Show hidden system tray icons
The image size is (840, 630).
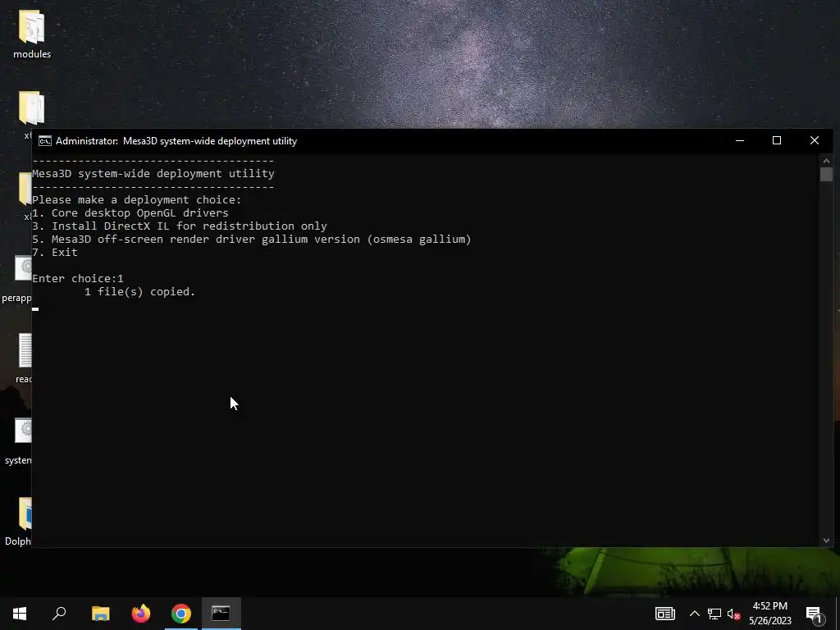click(694, 614)
